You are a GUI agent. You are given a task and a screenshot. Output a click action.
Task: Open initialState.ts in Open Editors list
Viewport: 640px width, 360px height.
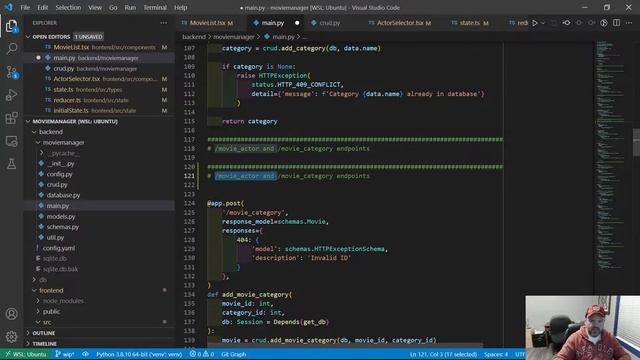pyautogui.click(x=71, y=111)
